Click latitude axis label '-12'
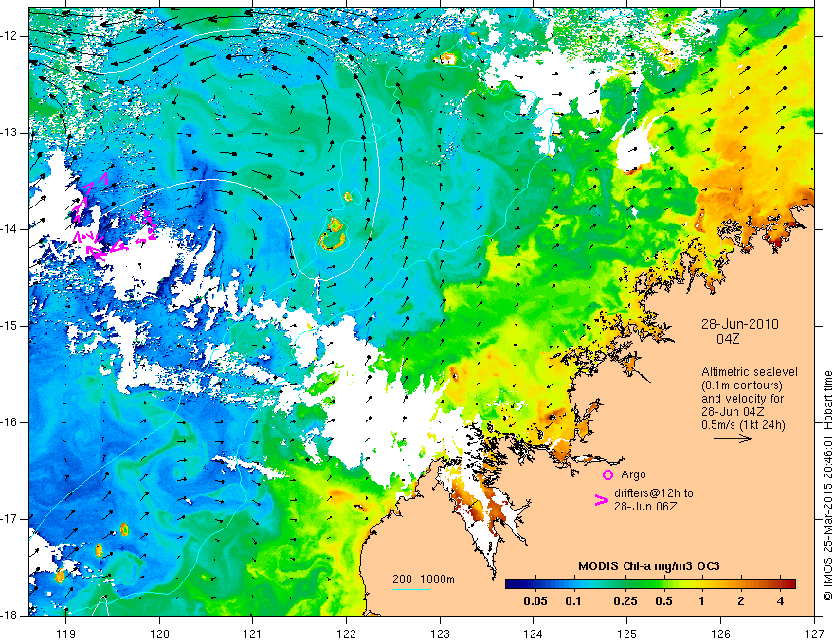Screen dimensions: 834x644 click(9, 36)
